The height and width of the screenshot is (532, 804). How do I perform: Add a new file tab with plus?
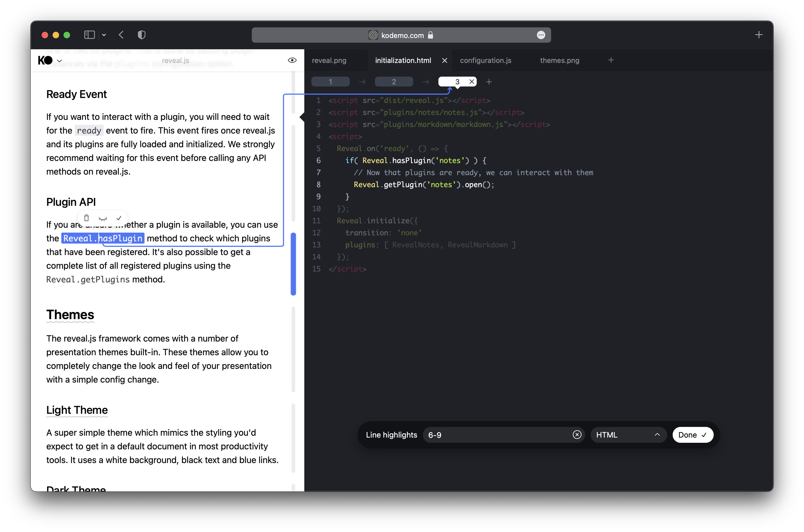click(611, 60)
